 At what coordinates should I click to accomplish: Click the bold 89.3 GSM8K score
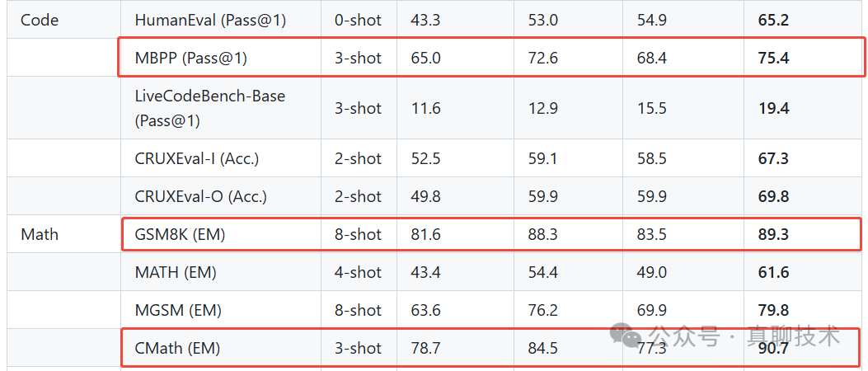pyautogui.click(x=773, y=235)
